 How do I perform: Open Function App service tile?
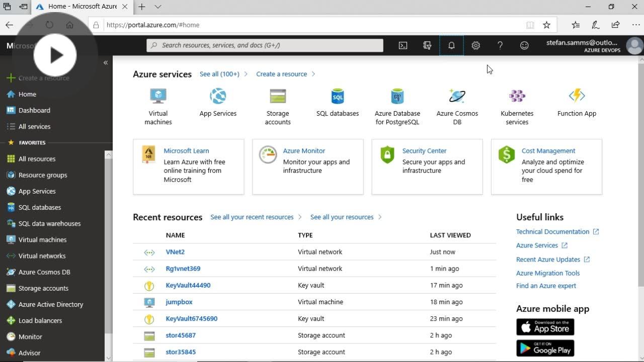click(577, 103)
